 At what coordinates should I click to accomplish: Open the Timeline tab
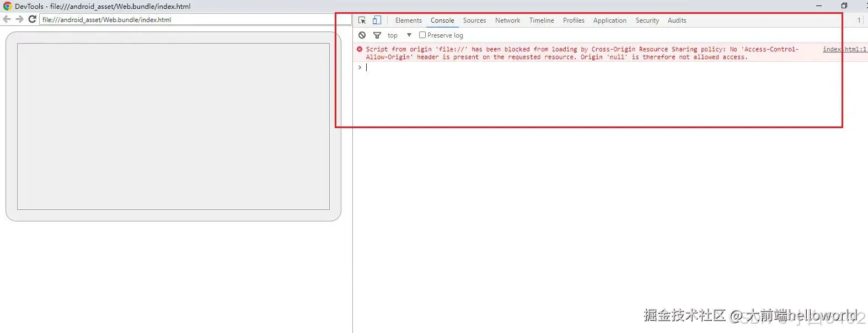(x=542, y=20)
